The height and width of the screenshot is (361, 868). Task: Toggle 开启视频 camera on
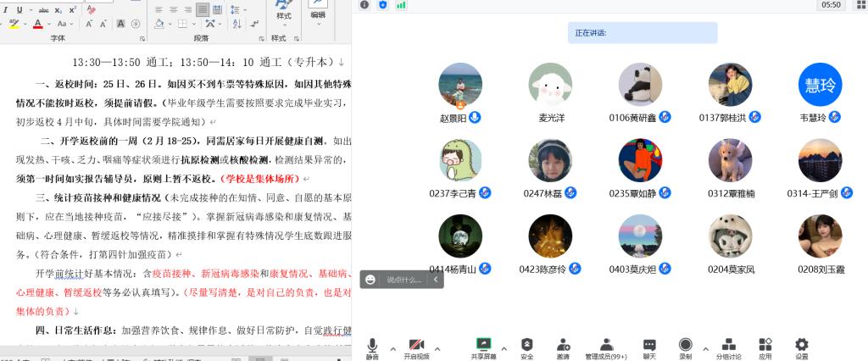coord(416,347)
